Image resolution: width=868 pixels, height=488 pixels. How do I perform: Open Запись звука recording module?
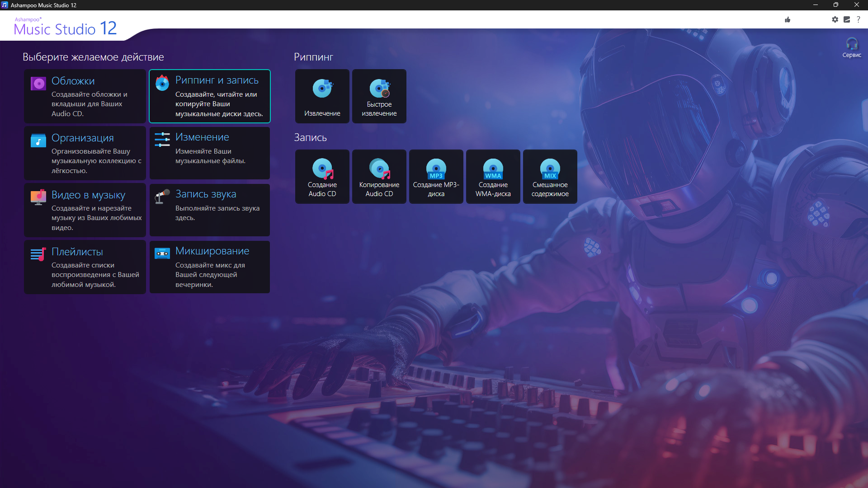[210, 210]
